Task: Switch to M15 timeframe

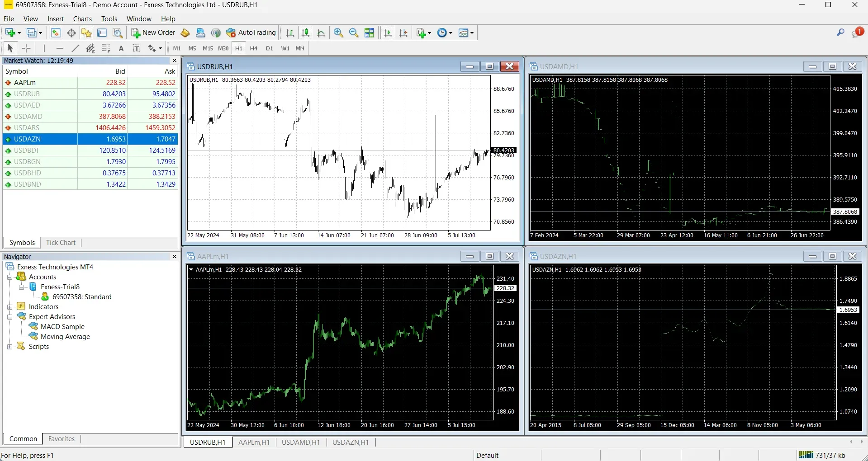Action: coord(208,48)
